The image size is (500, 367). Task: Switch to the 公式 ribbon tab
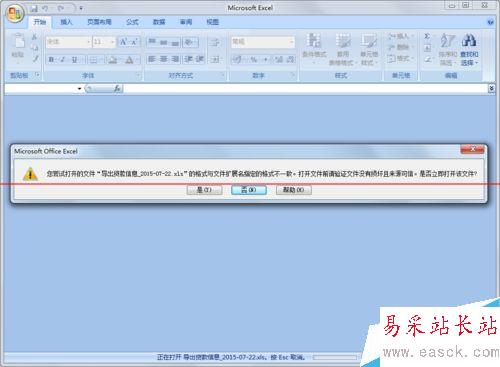click(x=132, y=22)
